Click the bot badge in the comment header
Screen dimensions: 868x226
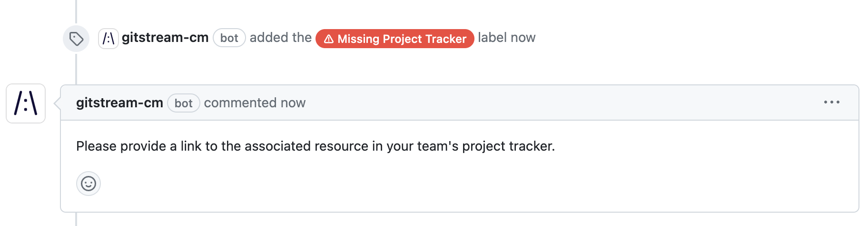[x=184, y=103]
